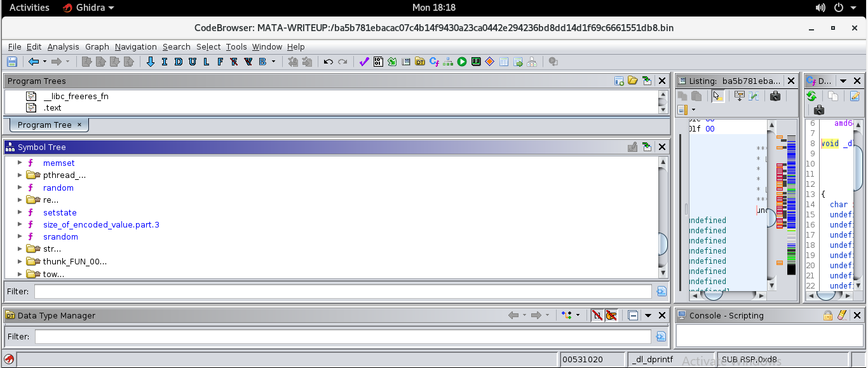This screenshot has height=368, width=868.
Task: Click the green run script icon
Action: 462,62
